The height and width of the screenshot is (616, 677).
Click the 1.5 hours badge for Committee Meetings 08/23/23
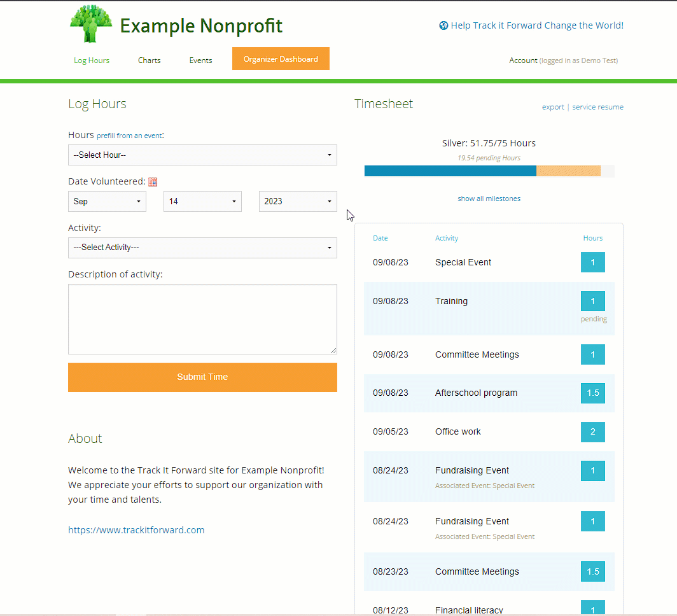[x=593, y=571]
